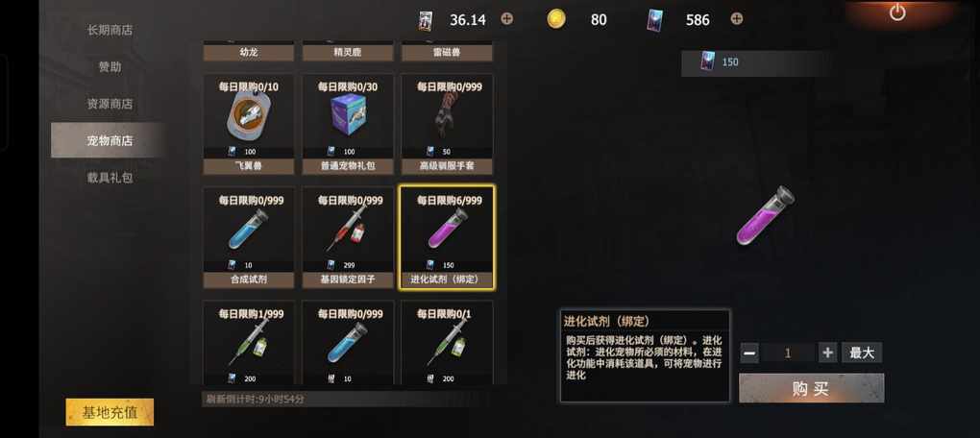980x438 pixels.
Task: Open the 赞助 tab
Action: [110, 67]
